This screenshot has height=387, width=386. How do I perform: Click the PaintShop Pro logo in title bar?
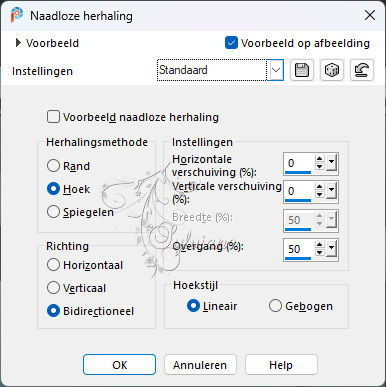coord(17,15)
